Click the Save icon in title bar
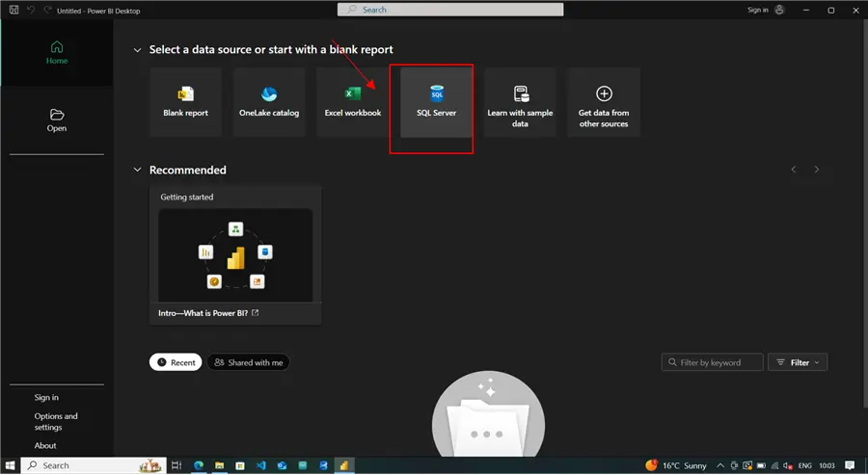 (x=14, y=10)
